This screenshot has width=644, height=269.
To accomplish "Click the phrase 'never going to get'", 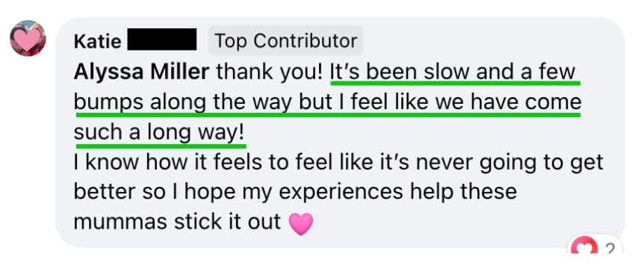I will tap(510, 162).
